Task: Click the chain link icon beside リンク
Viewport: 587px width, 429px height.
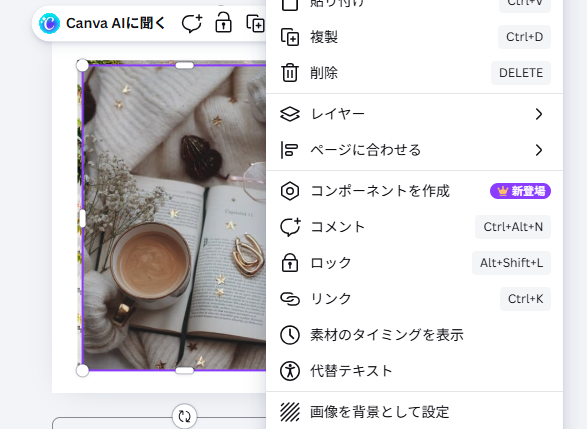Action: [290, 299]
